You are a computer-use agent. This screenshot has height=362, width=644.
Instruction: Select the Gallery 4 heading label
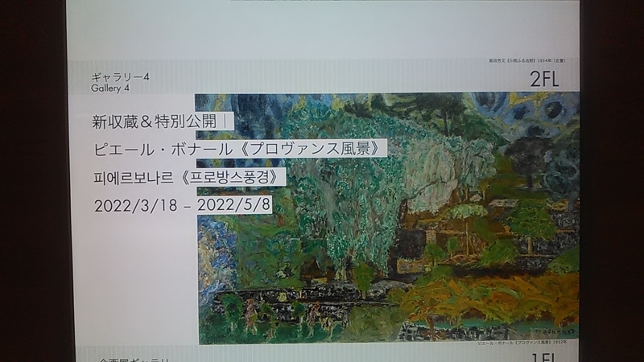click(110, 88)
